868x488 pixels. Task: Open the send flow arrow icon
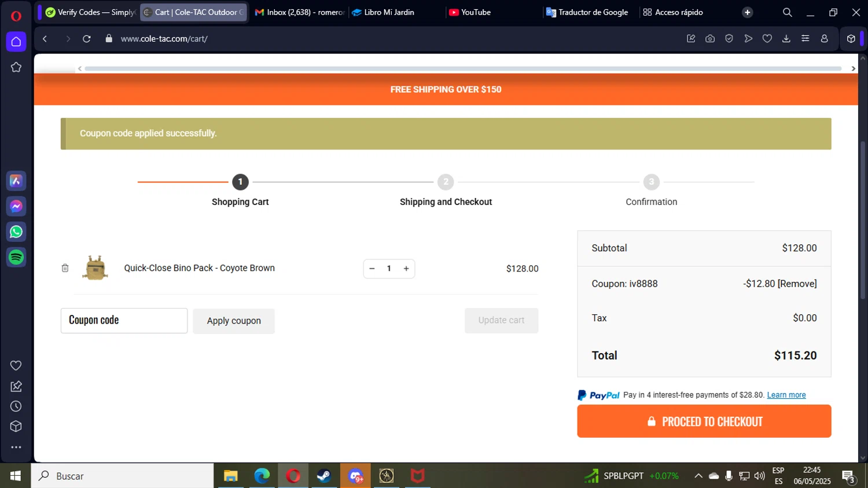click(x=748, y=39)
